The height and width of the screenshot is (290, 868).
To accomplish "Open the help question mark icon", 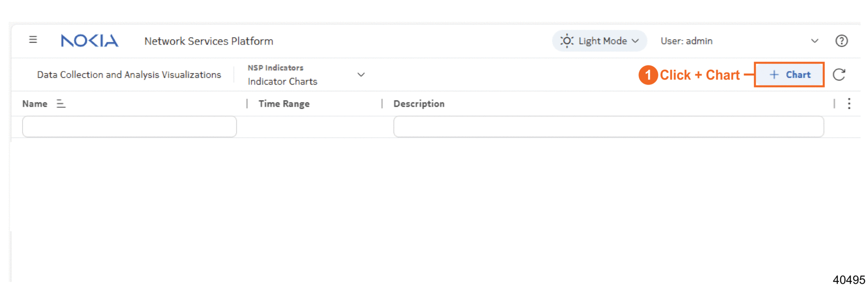I will 841,41.
